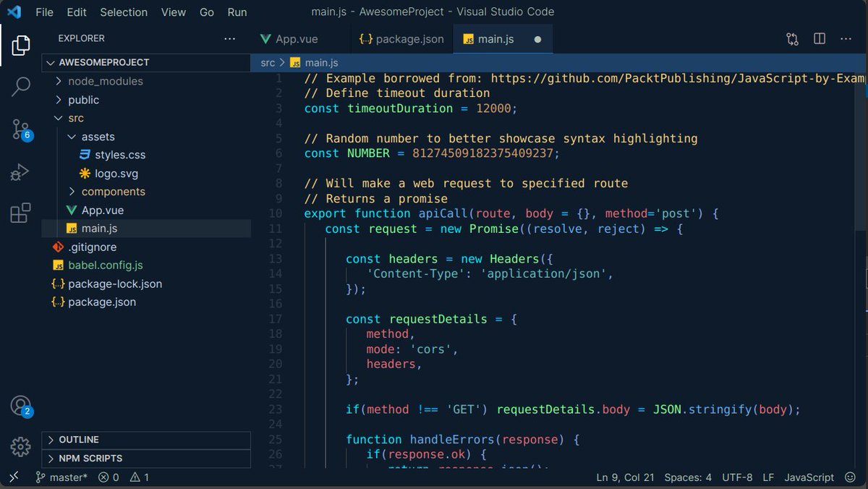Open the Extensions view

tap(21, 213)
